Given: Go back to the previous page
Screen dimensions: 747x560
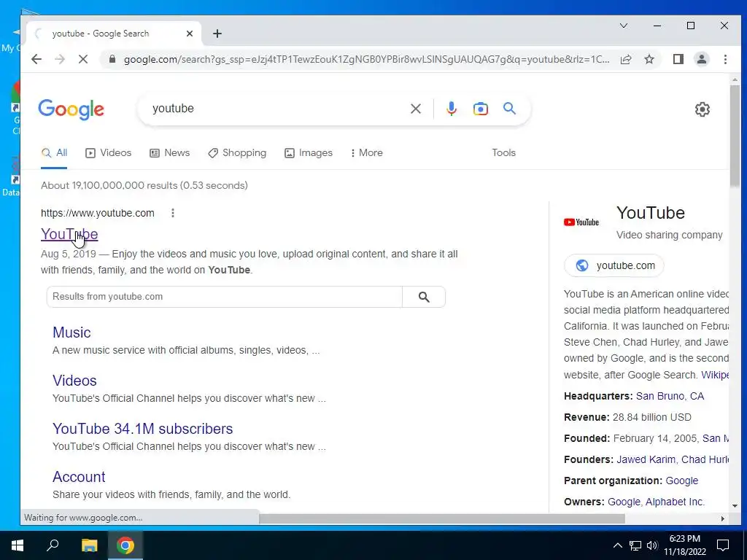Looking at the screenshot, I should [x=36, y=59].
